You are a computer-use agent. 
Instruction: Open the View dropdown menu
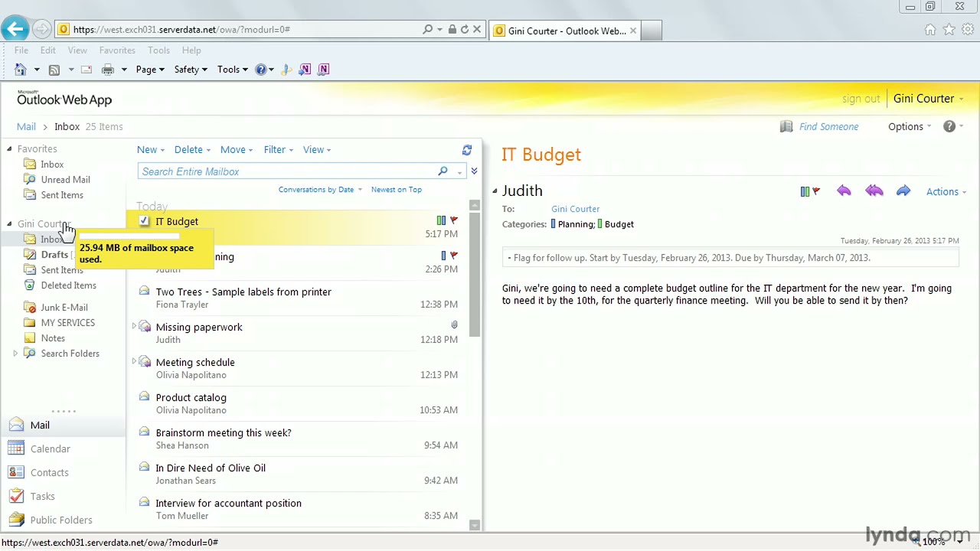317,150
